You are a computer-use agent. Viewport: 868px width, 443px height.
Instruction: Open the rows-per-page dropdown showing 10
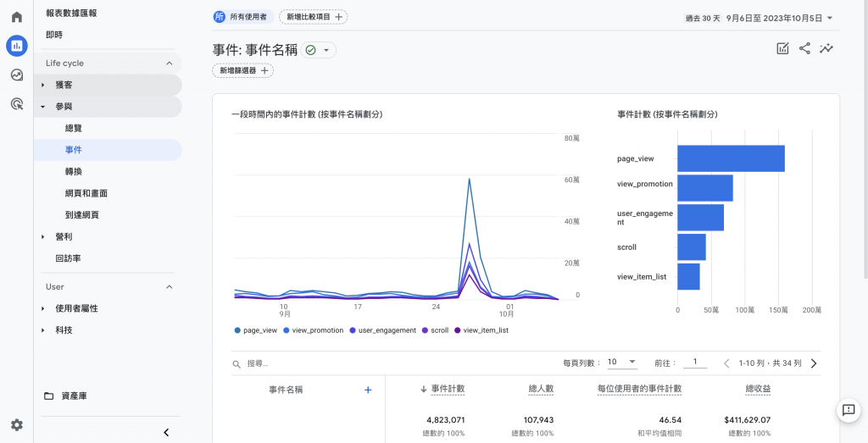click(622, 362)
